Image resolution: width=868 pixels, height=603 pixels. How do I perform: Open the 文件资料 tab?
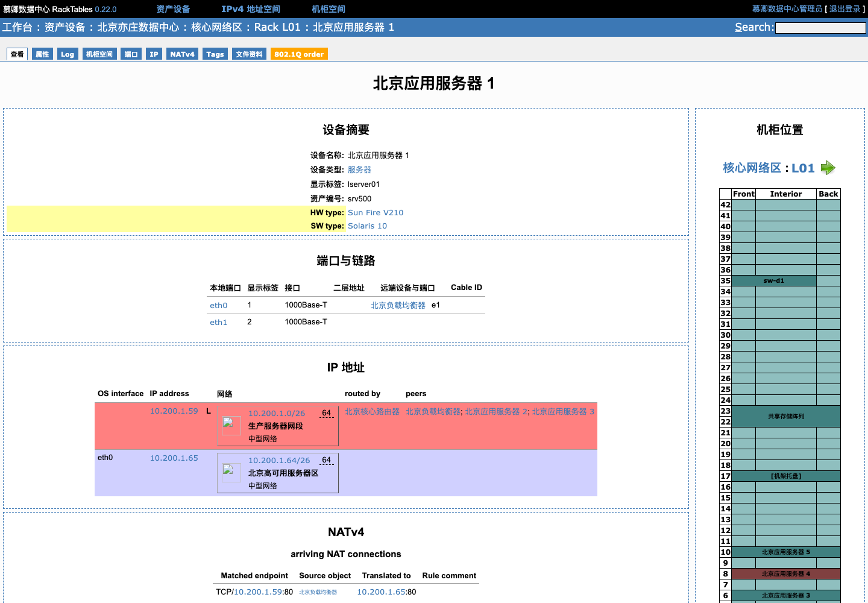click(x=249, y=54)
